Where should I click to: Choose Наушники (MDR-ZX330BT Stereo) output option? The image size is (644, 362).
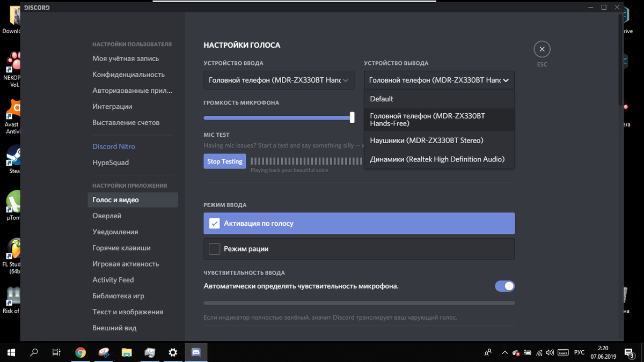pos(427,141)
